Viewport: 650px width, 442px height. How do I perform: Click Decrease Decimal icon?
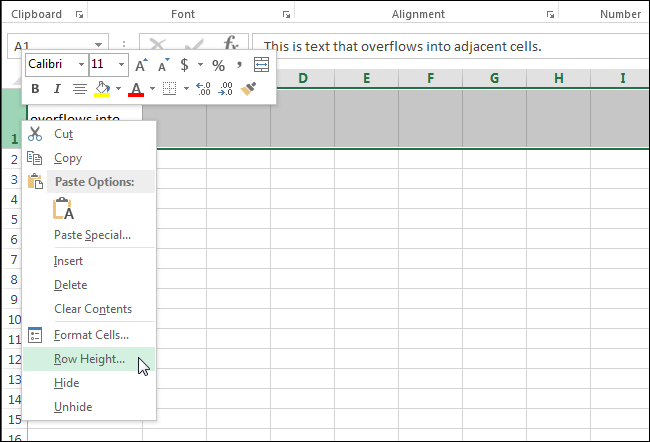(226, 89)
